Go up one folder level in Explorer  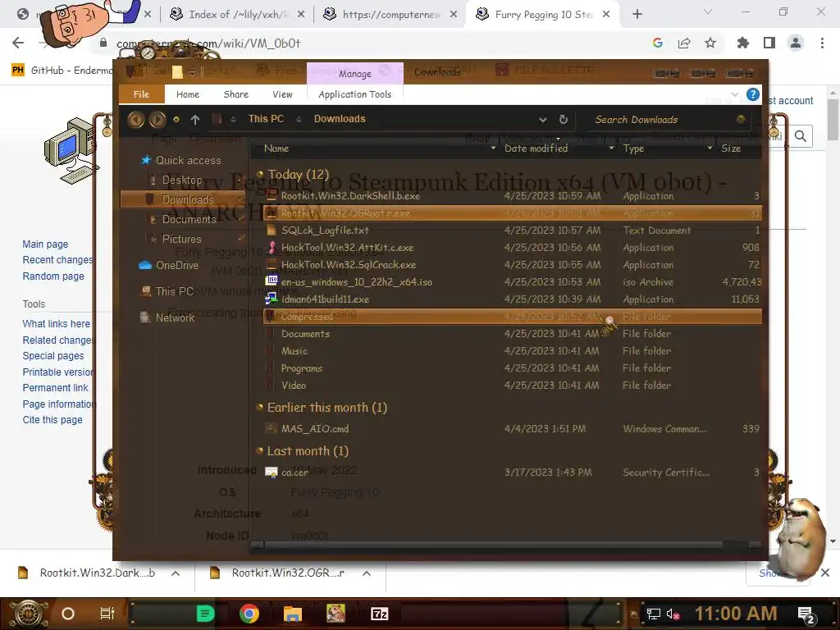coord(195,120)
